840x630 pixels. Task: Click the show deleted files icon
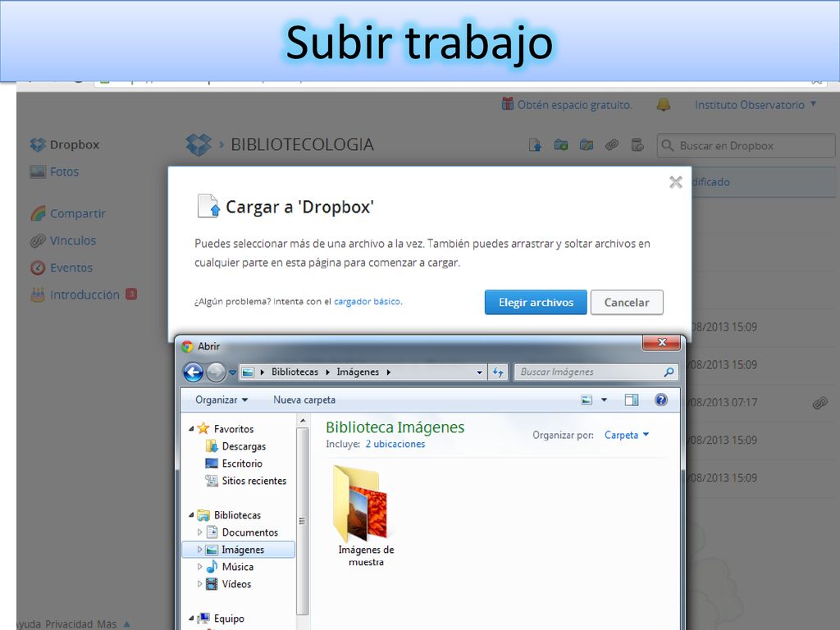click(637, 144)
